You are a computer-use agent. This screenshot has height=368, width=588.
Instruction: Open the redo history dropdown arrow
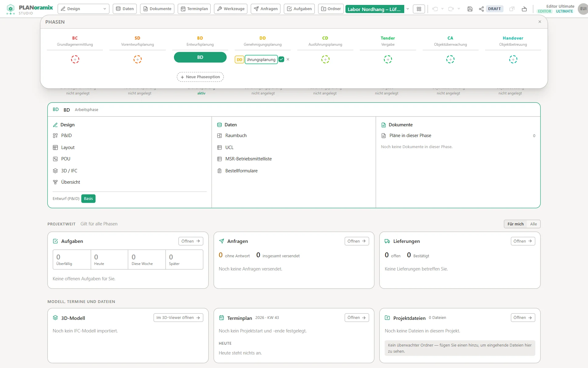459,9
